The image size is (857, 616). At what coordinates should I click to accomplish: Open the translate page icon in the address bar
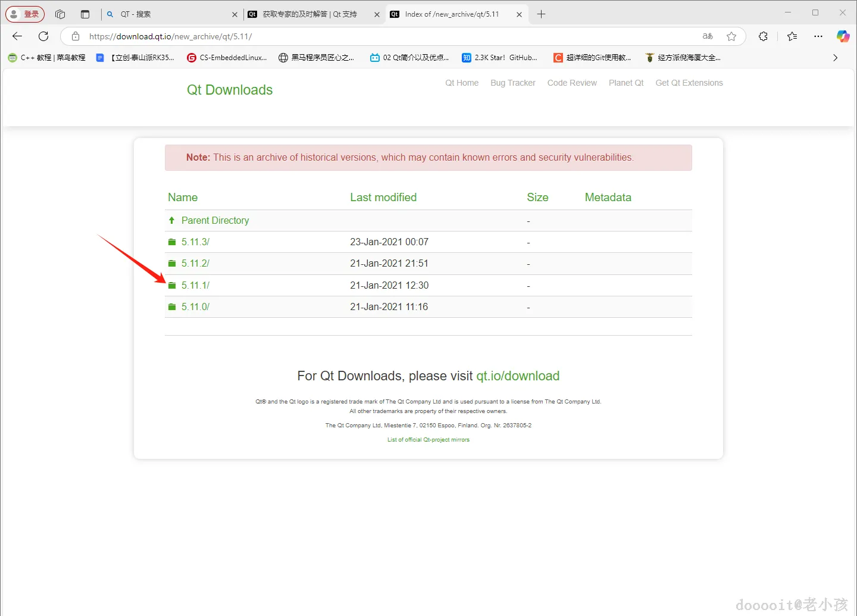click(708, 36)
